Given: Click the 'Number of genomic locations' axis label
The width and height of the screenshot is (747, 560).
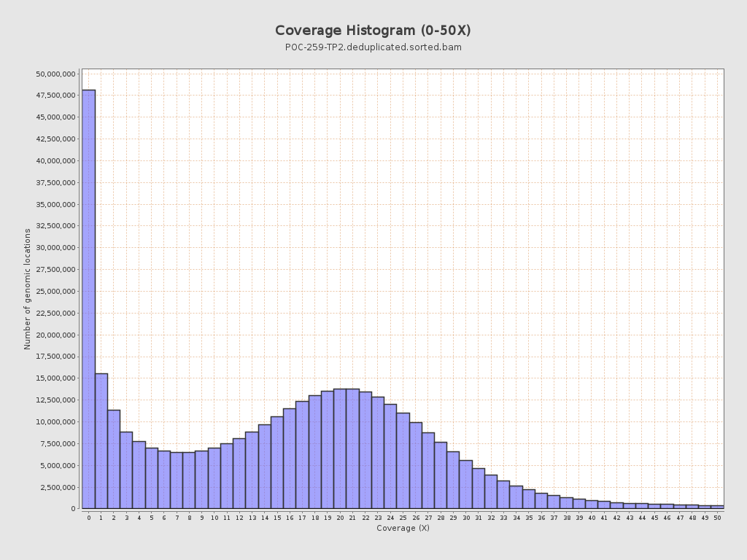Looking at the screenshot, I should point(27,289).
